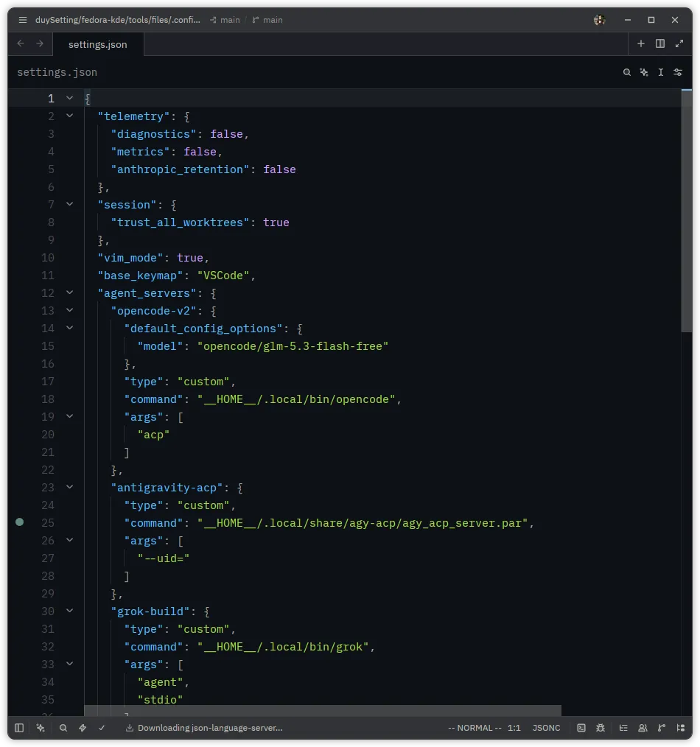Image resolution: width=700 pixels, height=747 pixels.
Task: Open the main git branch picker
Action: (267, 20)
